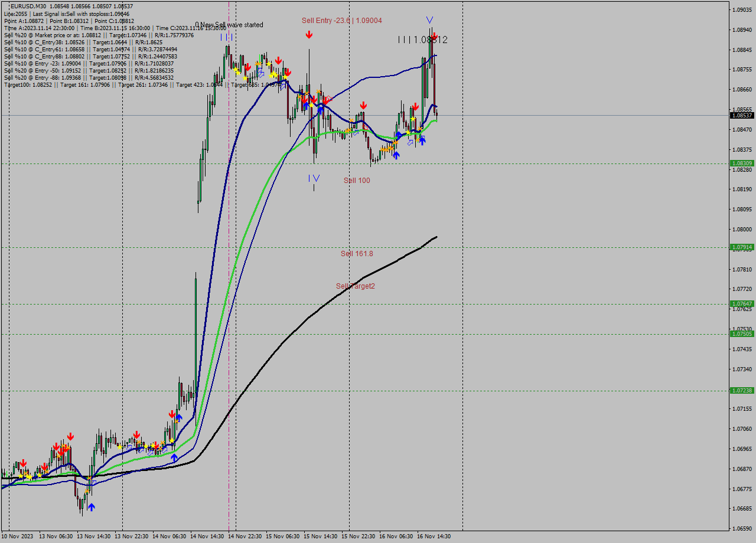Image resolution: width=756 pixels, height=543 pixels.
Task: Click the 1.06590 price scale value
Action: 742,528
